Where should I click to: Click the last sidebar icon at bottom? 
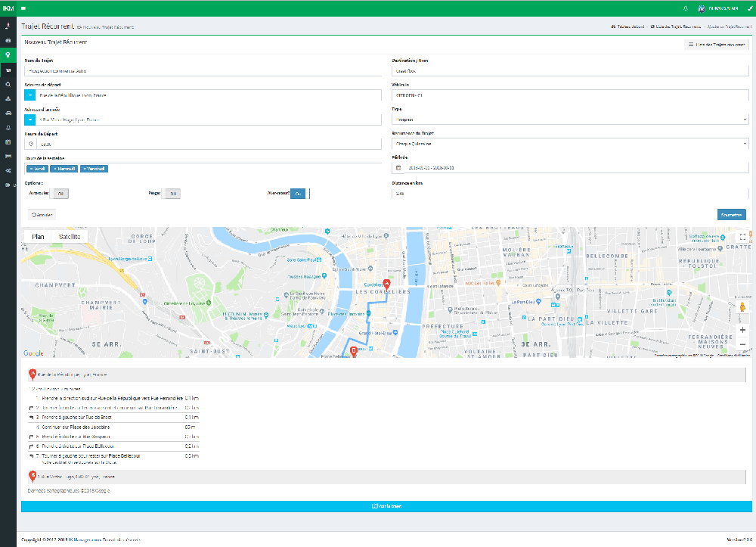tap(8, 185)
